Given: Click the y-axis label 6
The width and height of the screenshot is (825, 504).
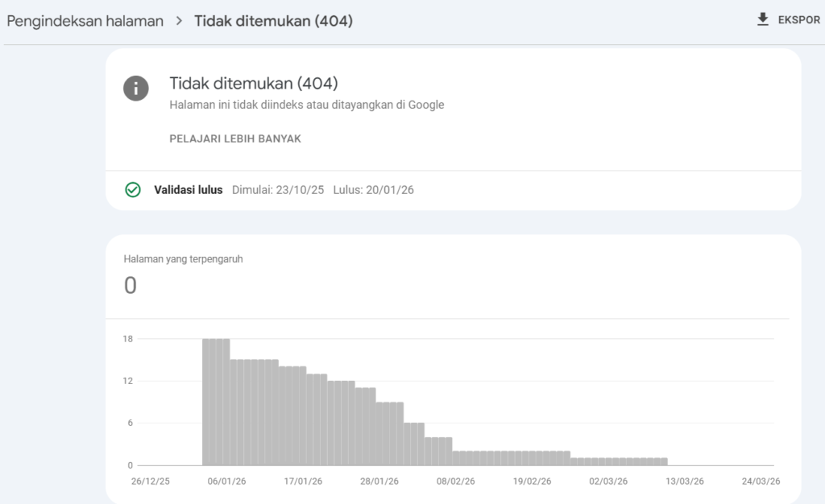Looking at the screenshot, I should point(130,423).
